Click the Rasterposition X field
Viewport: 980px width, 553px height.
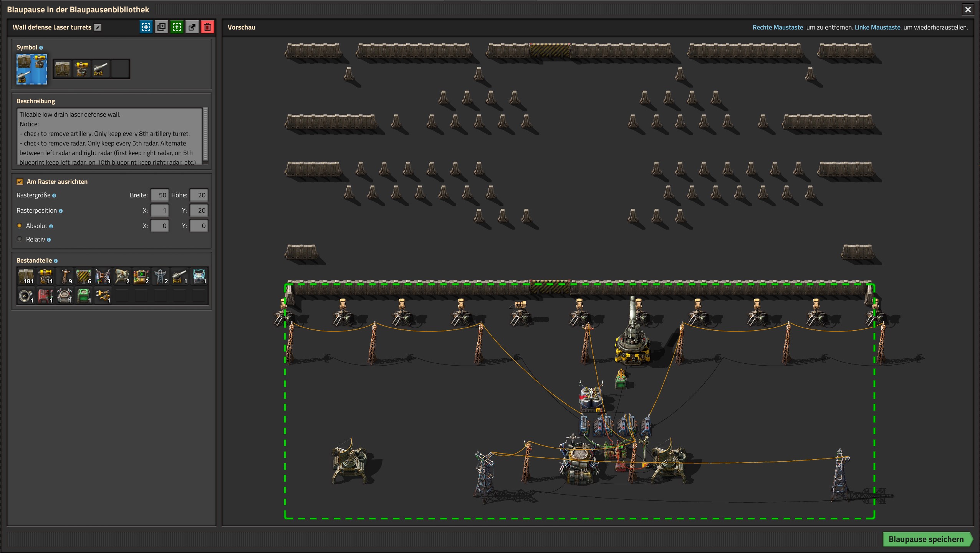tap(159, 210)
